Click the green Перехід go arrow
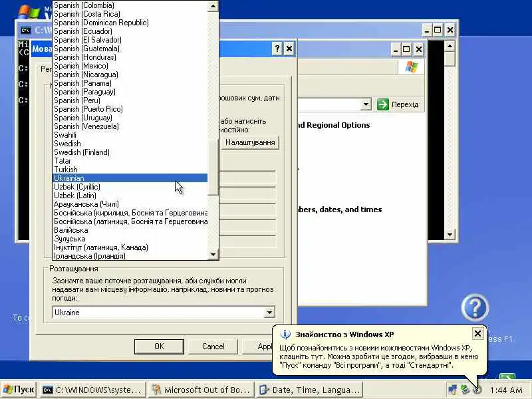 (383, 104)
